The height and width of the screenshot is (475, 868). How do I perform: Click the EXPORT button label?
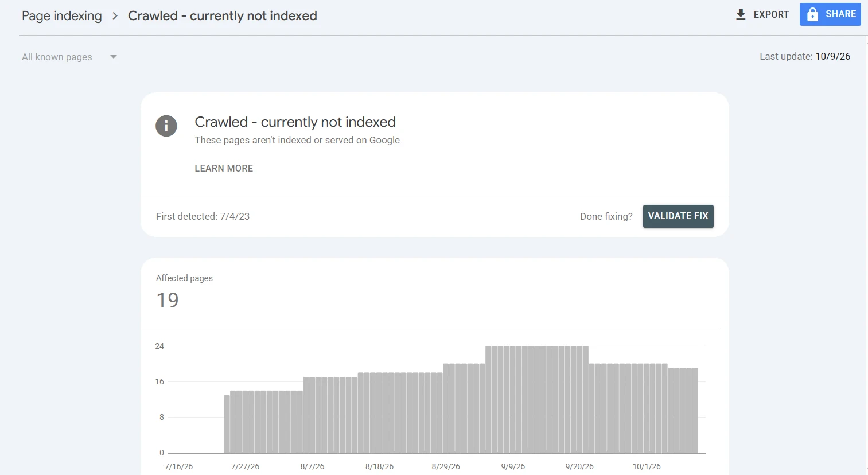tap(771, 14)
